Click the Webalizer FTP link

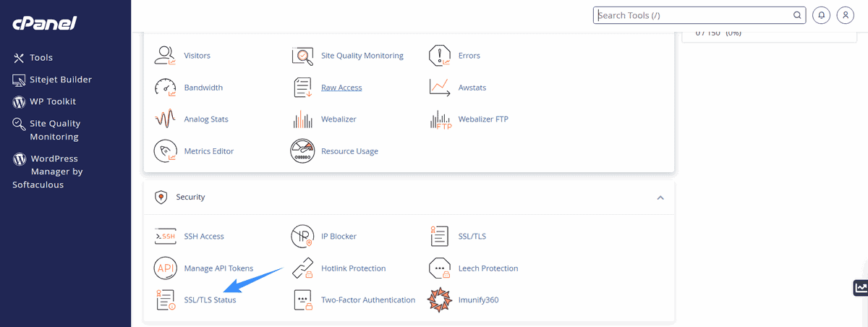[483, 119]
